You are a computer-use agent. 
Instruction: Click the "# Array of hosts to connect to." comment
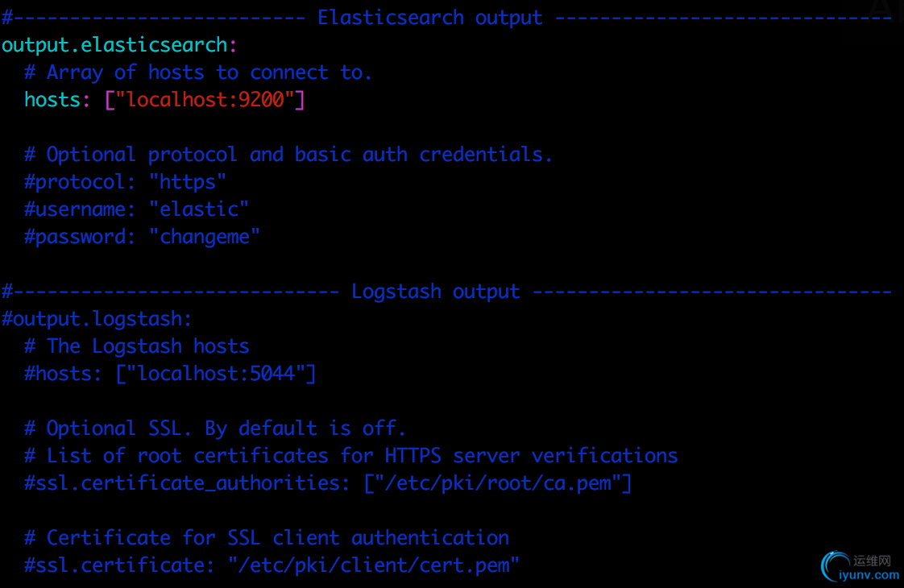point(198,72)
